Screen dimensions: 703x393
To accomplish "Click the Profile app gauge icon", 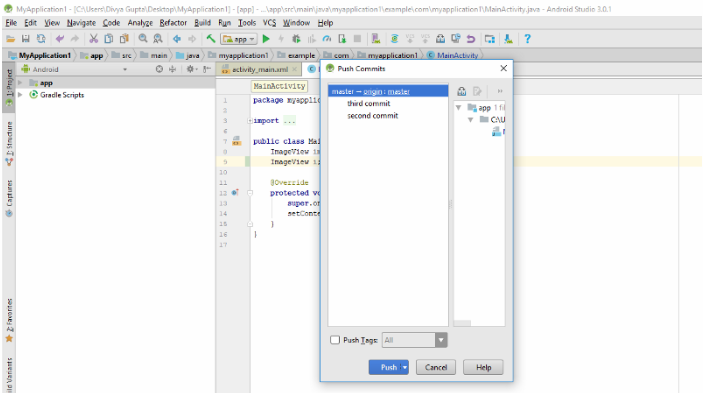I will click(x=327, y=39).
